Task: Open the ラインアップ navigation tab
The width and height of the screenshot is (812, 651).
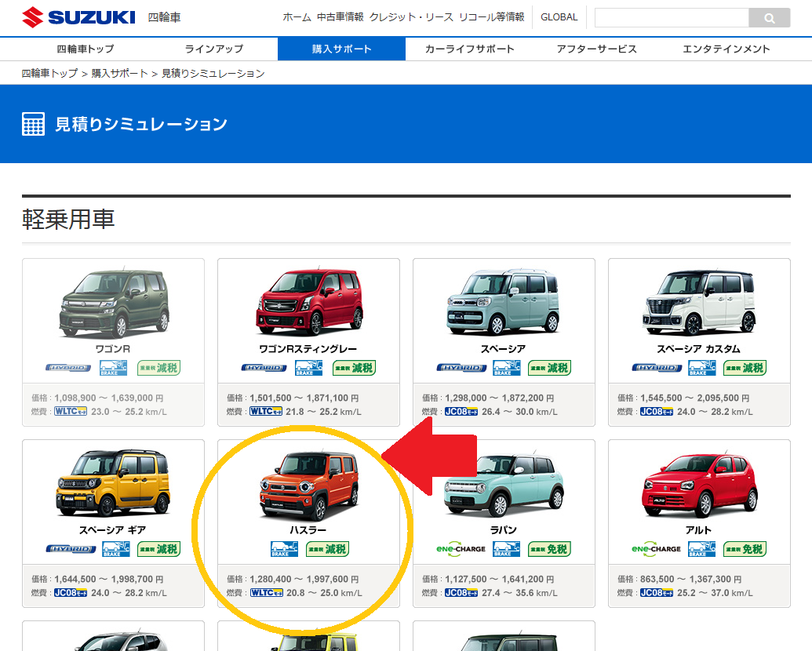Action: pyautogui.click(x=214, y=49)
